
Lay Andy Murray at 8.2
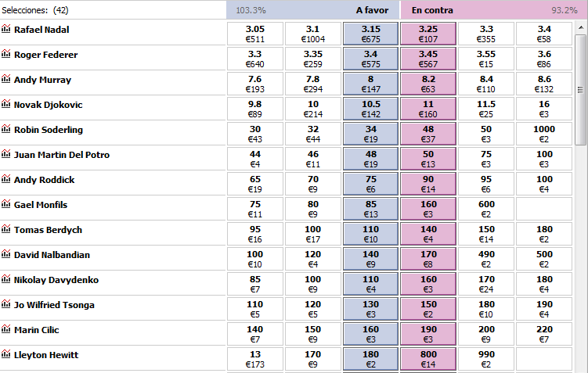pyautogui.click(x=428, y=84)
